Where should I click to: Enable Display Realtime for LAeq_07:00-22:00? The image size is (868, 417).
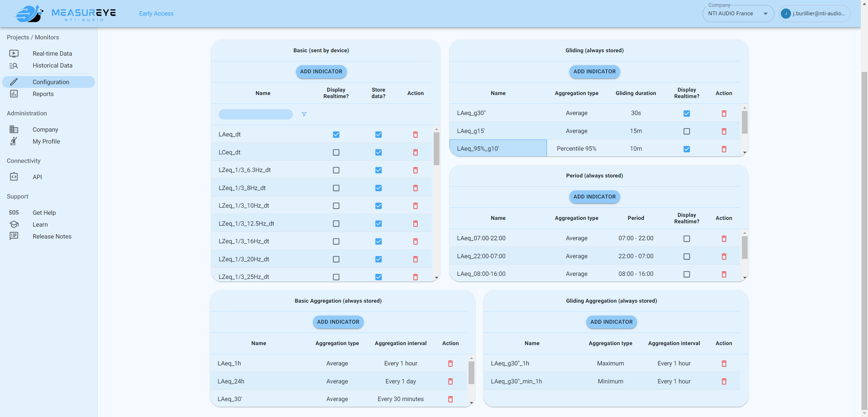pos(687,239)
